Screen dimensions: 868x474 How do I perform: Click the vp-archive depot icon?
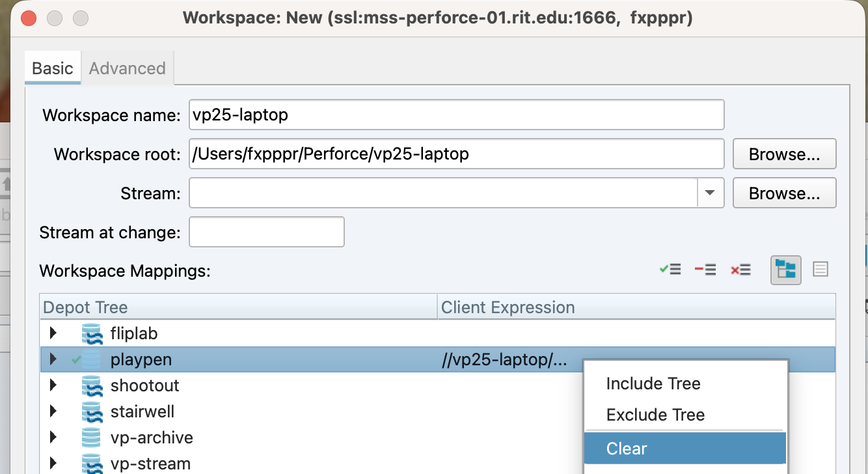point(92,438)
